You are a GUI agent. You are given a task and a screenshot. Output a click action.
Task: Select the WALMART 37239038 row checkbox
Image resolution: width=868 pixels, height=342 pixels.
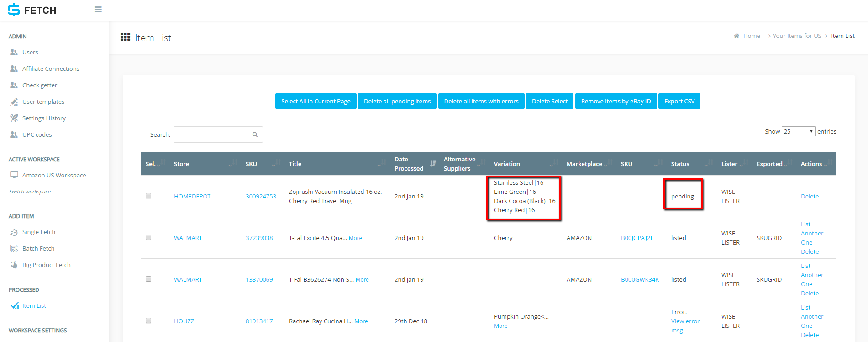click(148, 237)
